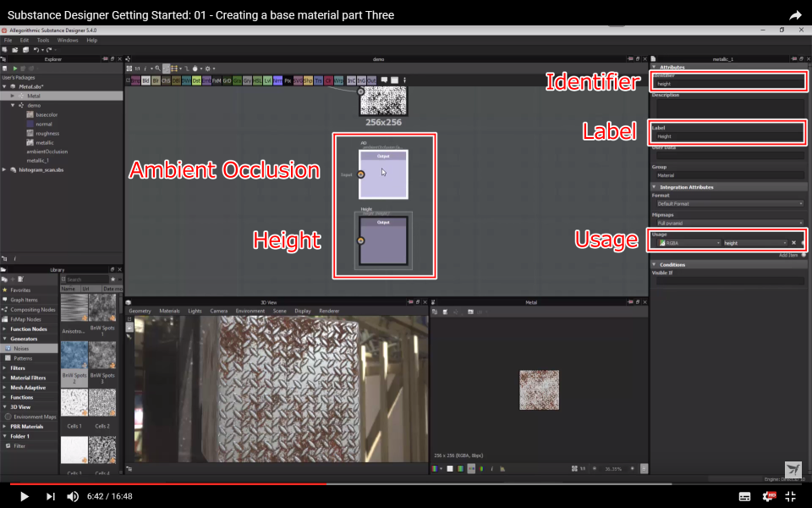Collapse the Conditions section
Image resolution: width=812 pixels, height=508 pixels.
coord(654,265)
